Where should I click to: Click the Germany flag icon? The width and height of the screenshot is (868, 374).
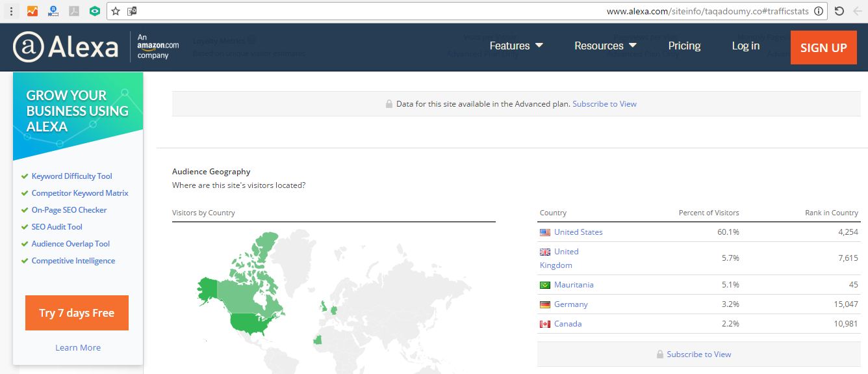point(544,304)
